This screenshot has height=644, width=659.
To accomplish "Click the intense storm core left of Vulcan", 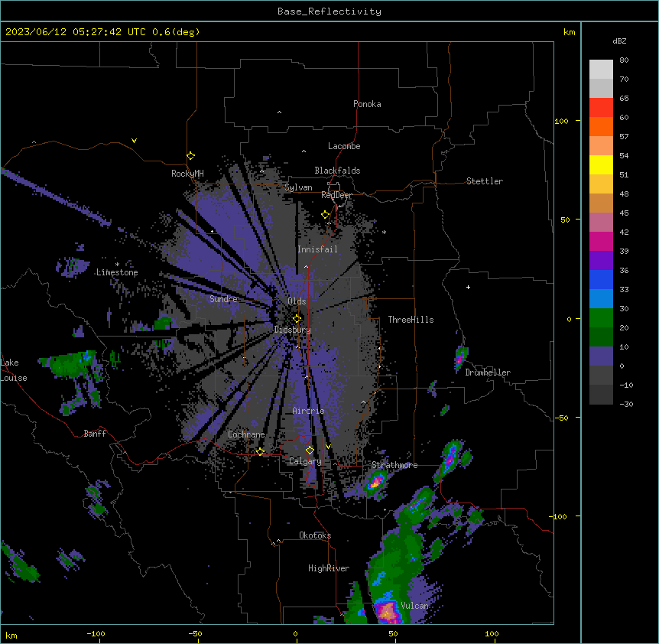I will click(x=388, y=611).
